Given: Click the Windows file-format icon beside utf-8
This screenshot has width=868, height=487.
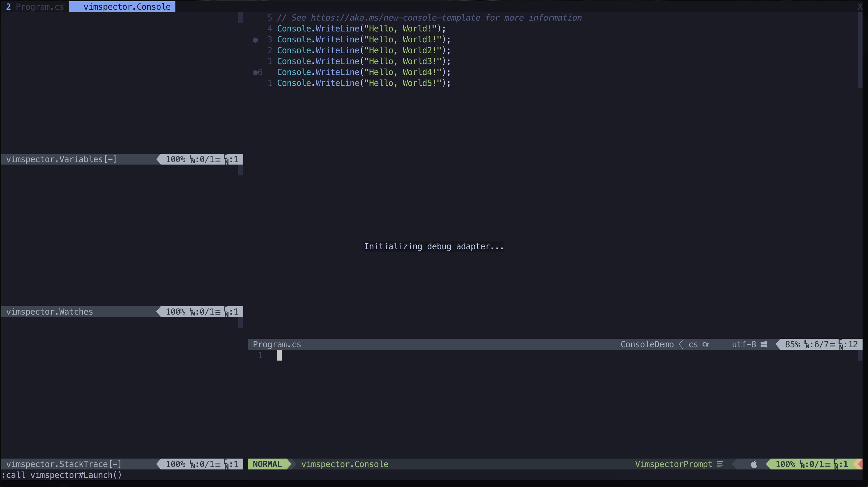Looking at the screenshot, I should (764, 345).
